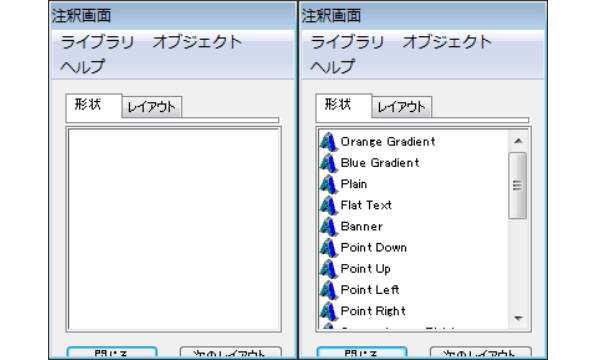Open オブジェクト menu in right window
The height and width of the screenshot is (360, 600).
click(x=447, y=42)
